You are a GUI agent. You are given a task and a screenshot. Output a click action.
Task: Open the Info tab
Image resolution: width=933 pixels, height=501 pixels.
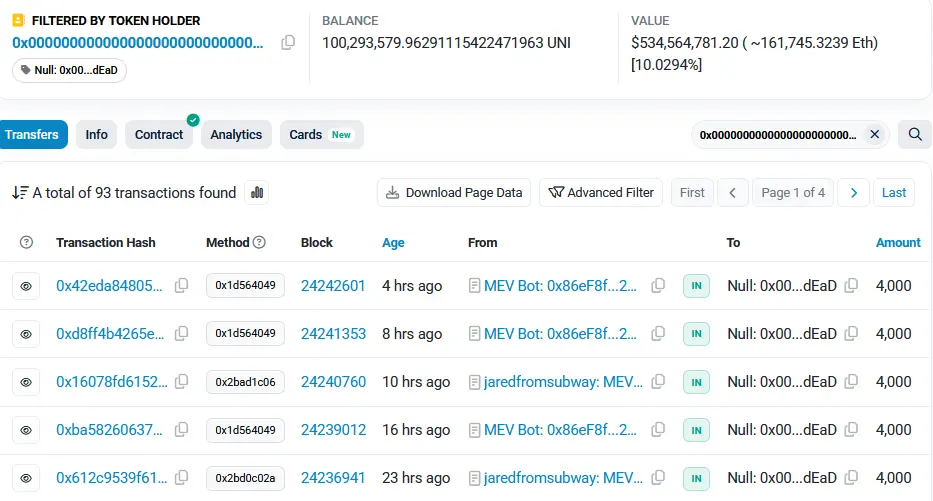point(96,134)
